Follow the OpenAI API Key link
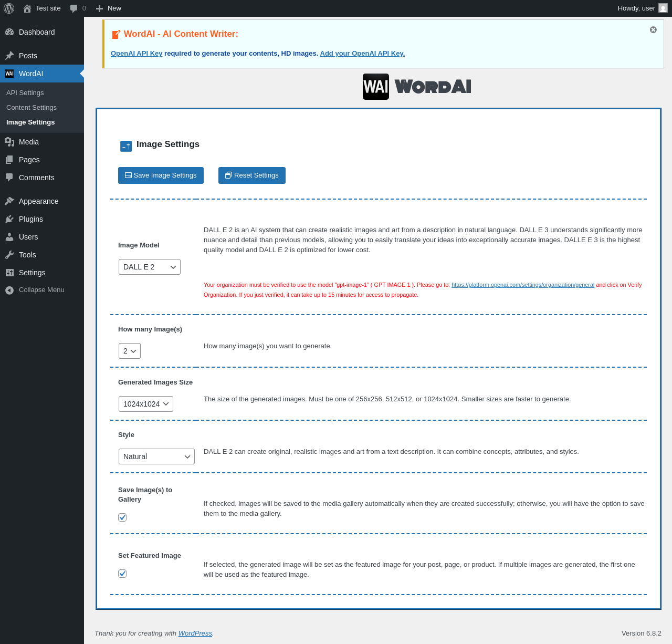The image size is (672, 644). pyautogui.click(x=136, y=54)
